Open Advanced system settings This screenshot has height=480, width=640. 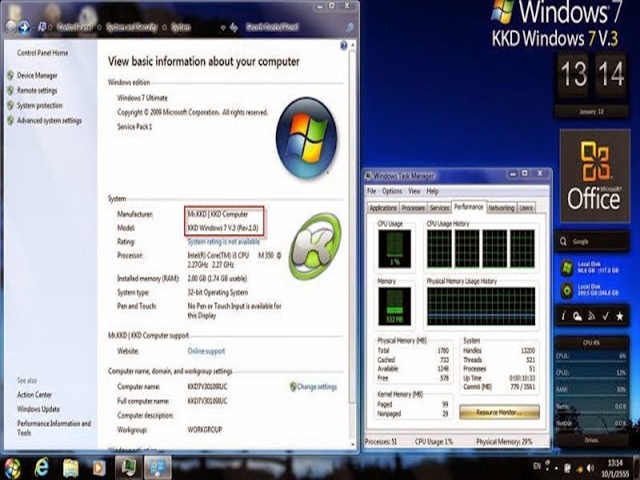pos(49,120)
